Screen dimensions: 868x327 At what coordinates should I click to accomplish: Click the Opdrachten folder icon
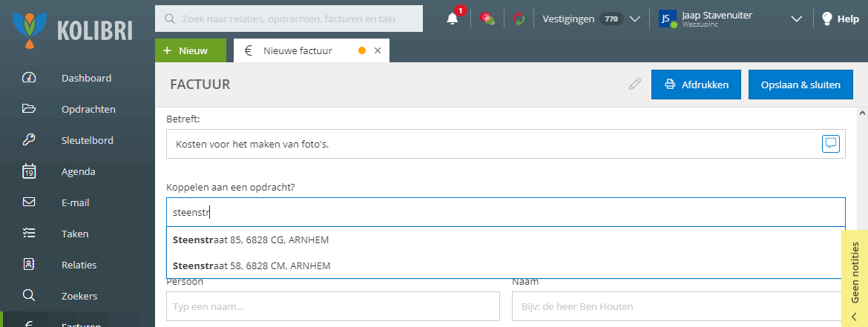point(29,108)
